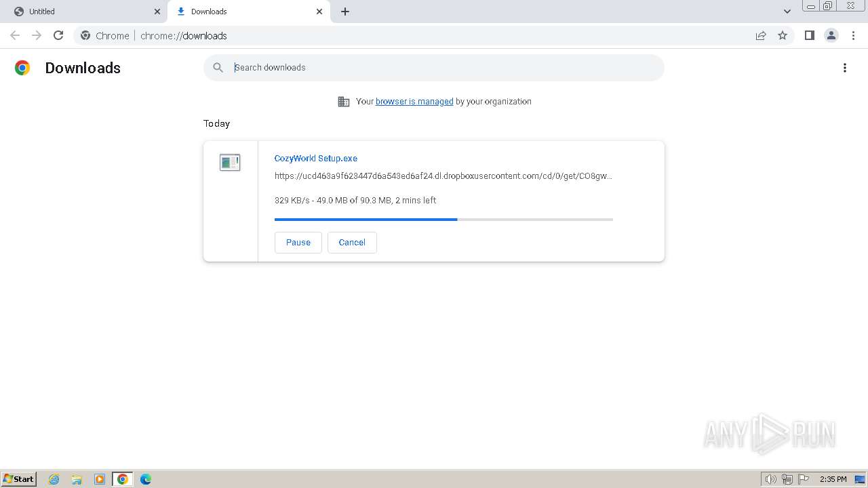Screen dimensions: 868x488
Task: Click the Show desktop button
Action: 860,479
